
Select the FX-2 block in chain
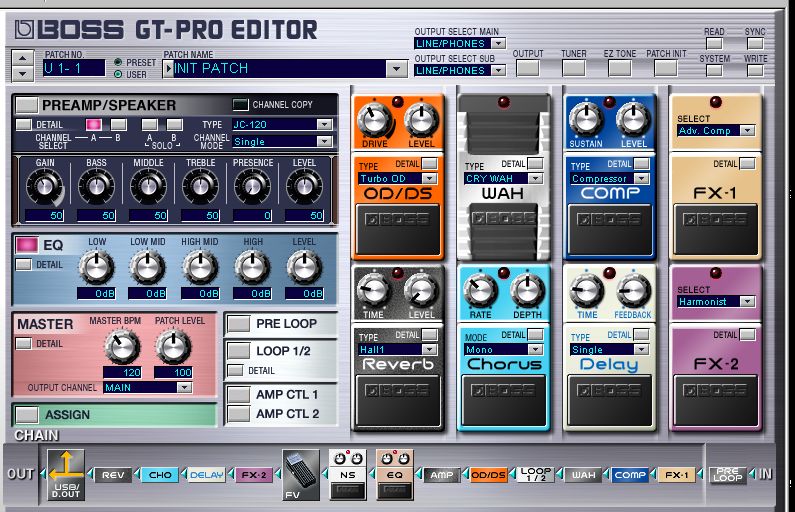click(x=254, y=475)
